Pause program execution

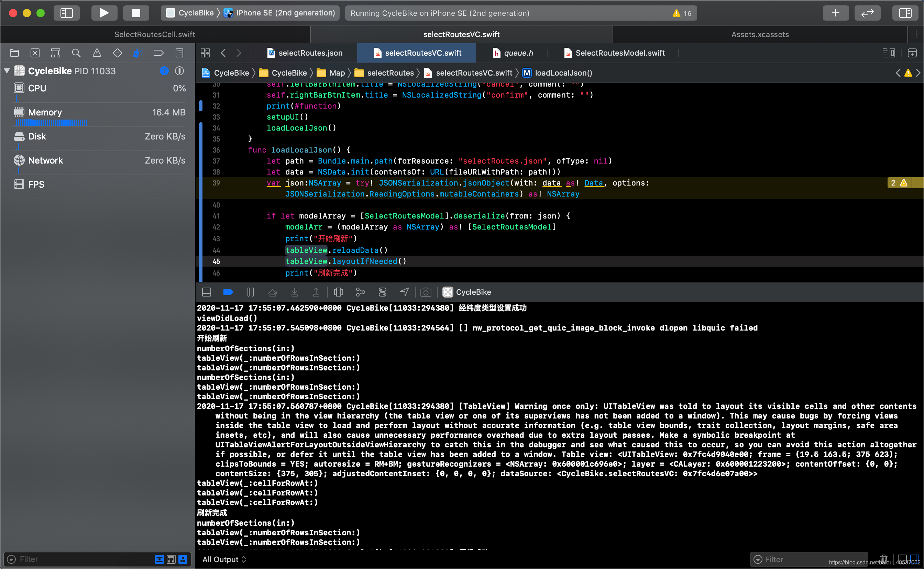tap(250, 292)
